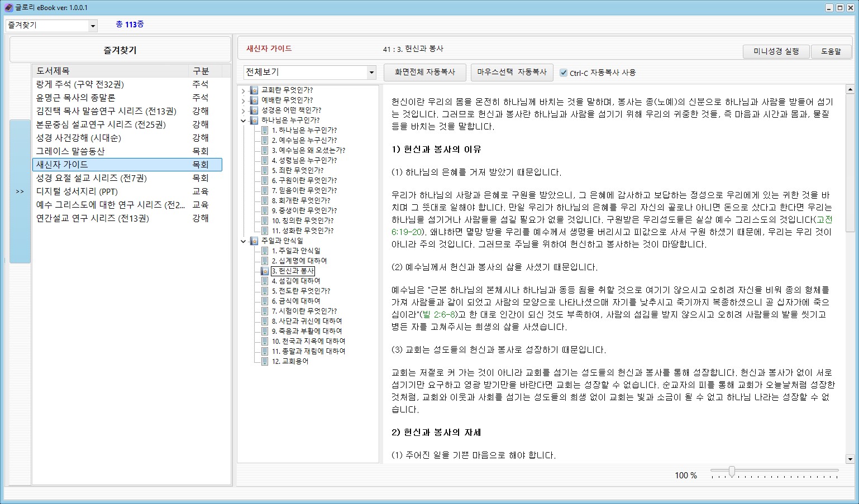The width and height of the screenshot is (859, 504).
Task: Click page icon for 1. 주일과 안식일
Action: click(x=265, y=251)
